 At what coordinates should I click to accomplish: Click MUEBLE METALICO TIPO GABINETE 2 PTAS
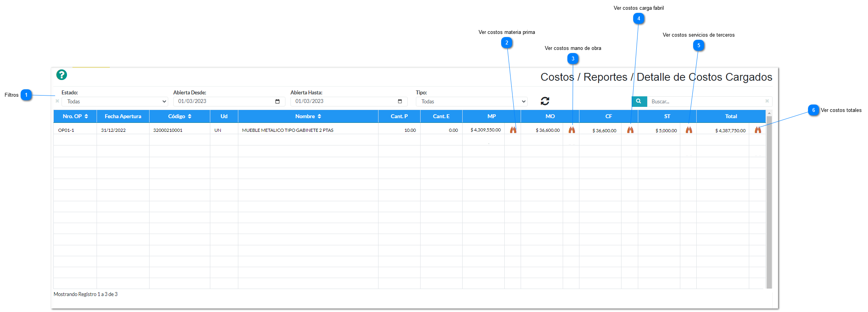(288, 130)
